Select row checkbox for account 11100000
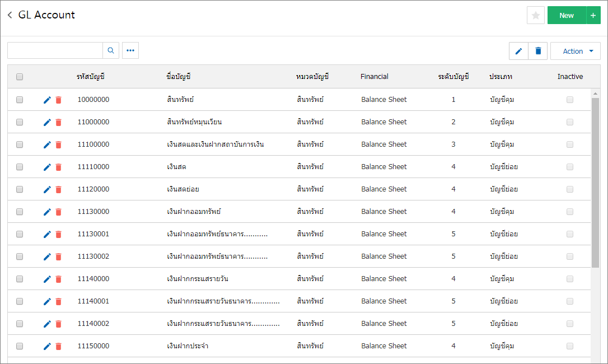Screen dimensions: 608x364 (x=20, y=144)
